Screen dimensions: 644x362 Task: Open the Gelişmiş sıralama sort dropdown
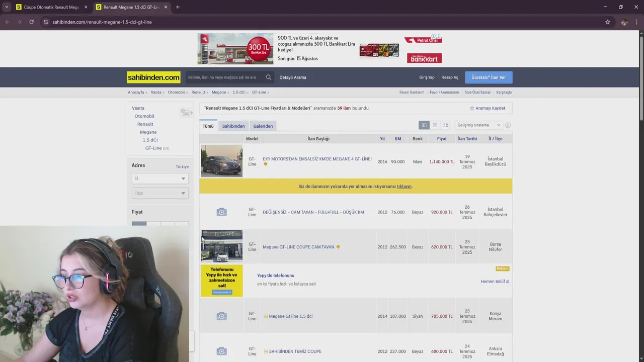pos(478,125)
